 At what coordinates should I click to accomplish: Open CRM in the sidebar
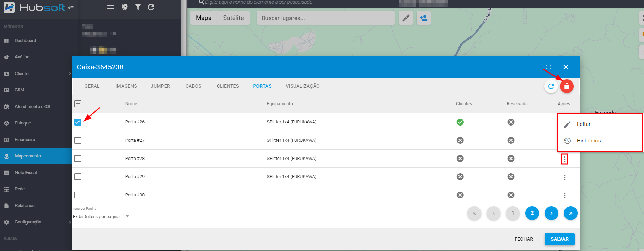[36, 90]
